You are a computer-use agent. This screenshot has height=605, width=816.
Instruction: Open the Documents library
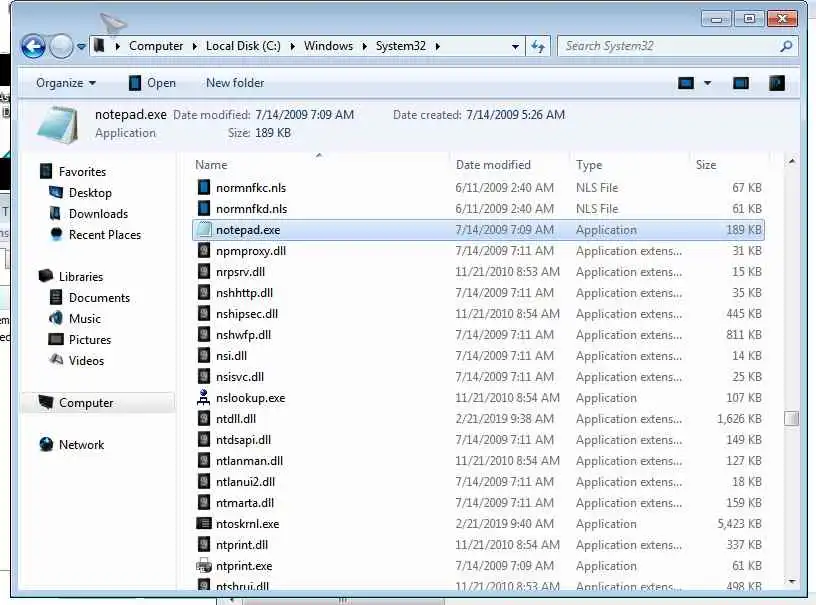coord(99,298)
